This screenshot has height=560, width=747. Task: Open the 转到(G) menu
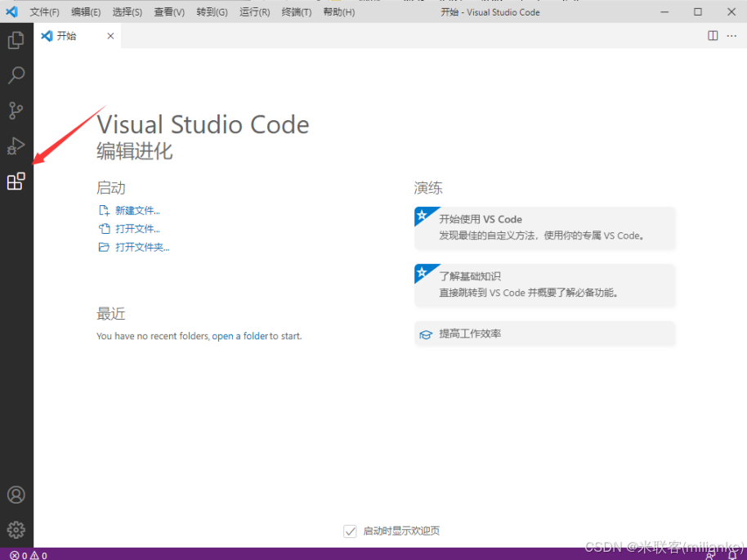tap(212, 12)
